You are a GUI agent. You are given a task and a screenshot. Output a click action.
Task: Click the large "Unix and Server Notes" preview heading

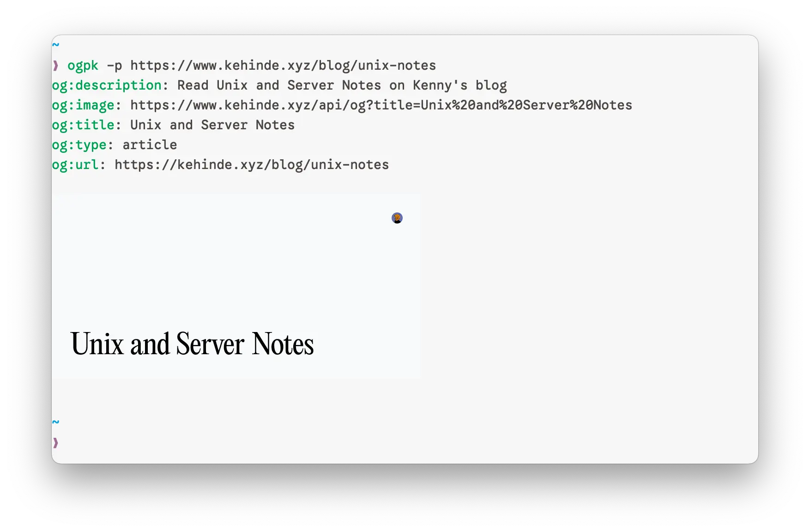click(x=192, y=344)
